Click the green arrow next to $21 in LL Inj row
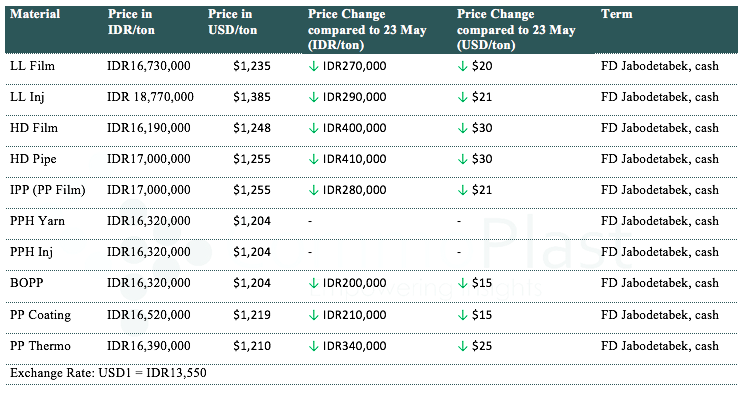 pyautogui.click(x=462, y=97)
